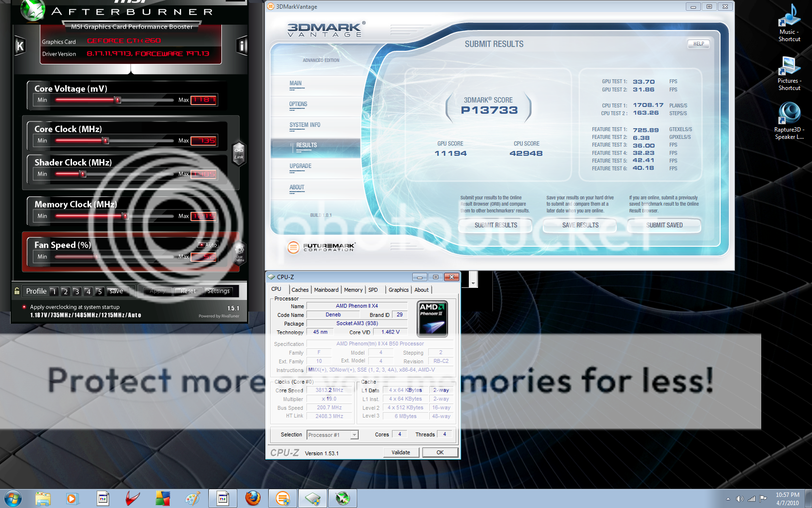The width and height of the screenshot is (812, 508).
Task: Click the Core Clock slider handle
Action: point(105,141)
